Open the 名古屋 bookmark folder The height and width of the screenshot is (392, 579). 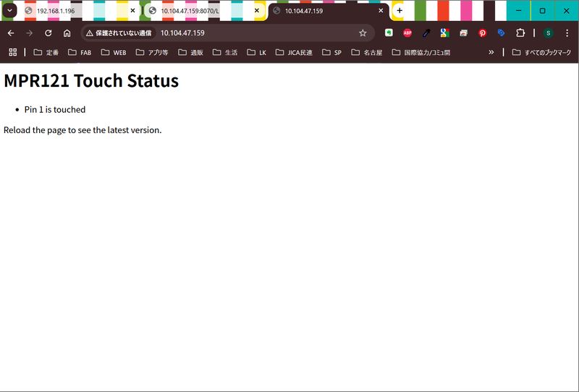(367, 52)
